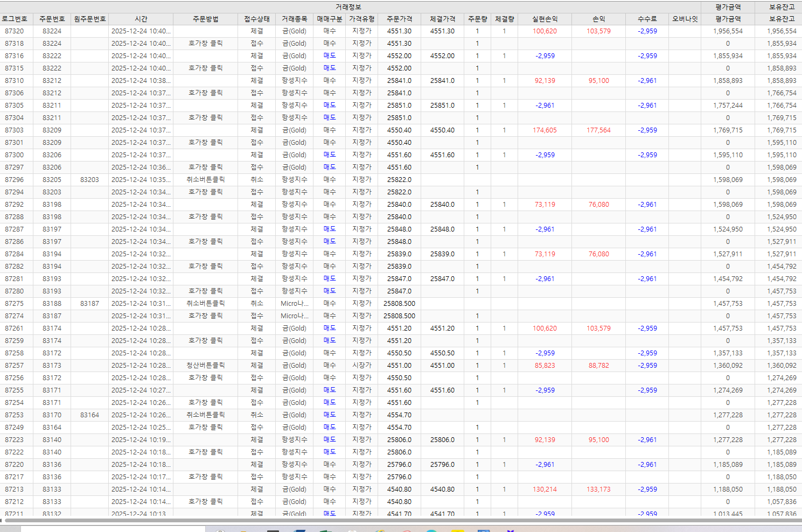802x532 pixels.
Task: Click the horizontal scrollbar track at bottom
Action: (x=403, y=521)
